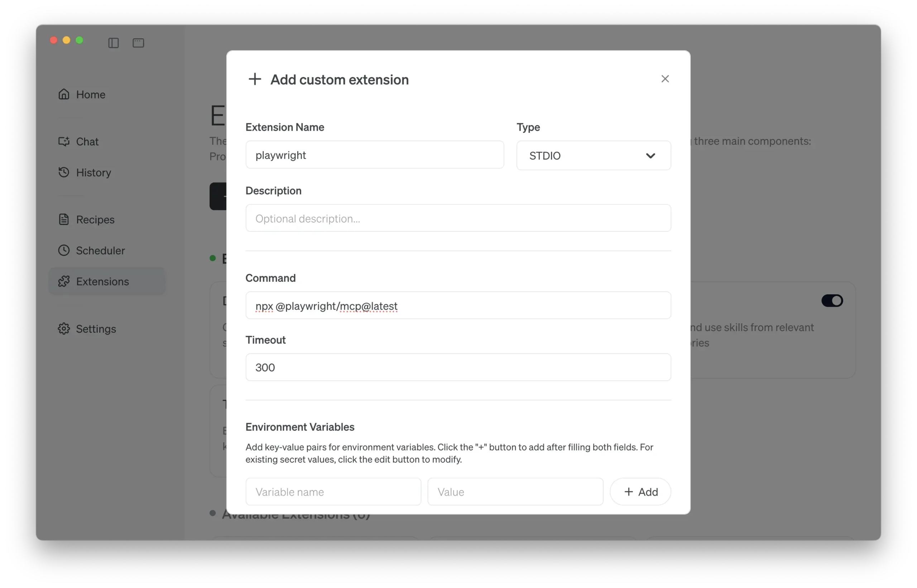This screenshot has width=917, height=588.
Task: Open the Chat section
Action: click(87, 141)
